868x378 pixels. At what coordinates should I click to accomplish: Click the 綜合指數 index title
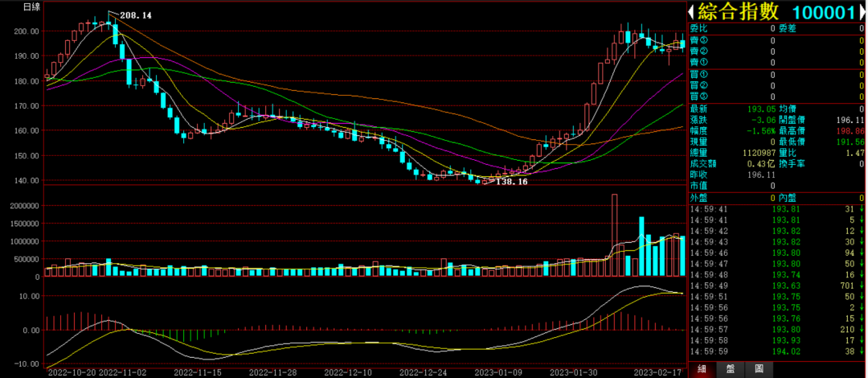pos(739,12)
